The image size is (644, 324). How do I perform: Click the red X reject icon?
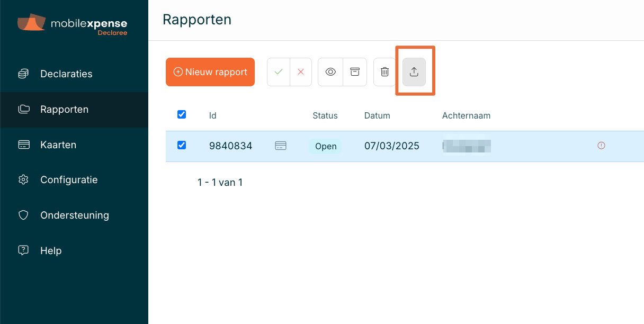[301, 72]
